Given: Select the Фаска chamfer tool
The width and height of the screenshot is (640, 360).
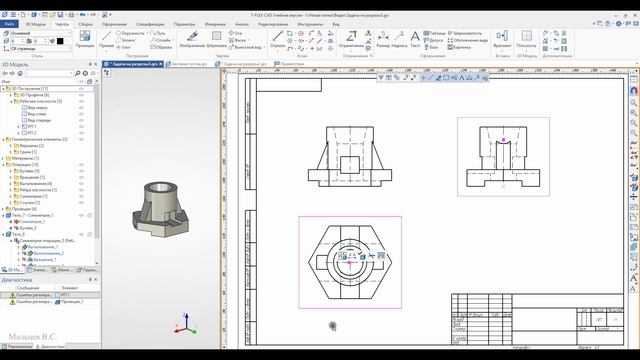Looking at the screenshot, I should (238, 40).
